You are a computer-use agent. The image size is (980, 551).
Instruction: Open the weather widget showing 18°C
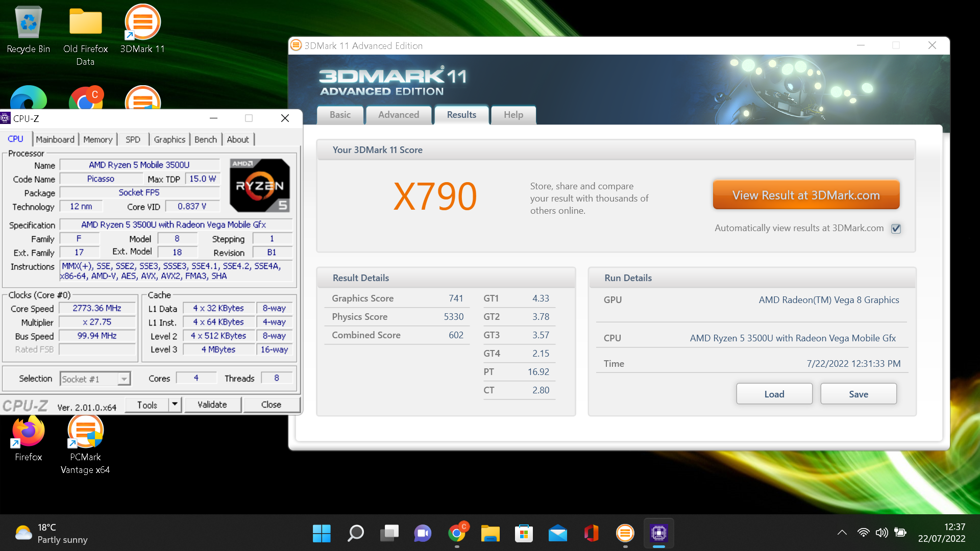point(51,533)
